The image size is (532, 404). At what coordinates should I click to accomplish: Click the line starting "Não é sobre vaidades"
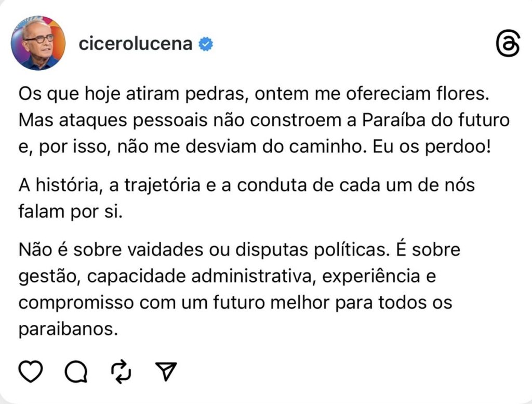coord(240,250)
